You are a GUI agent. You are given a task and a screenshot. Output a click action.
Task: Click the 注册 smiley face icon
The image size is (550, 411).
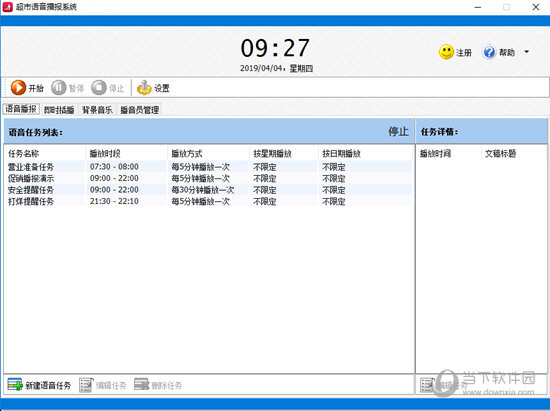pyautogui.click(x=446, y=52)
